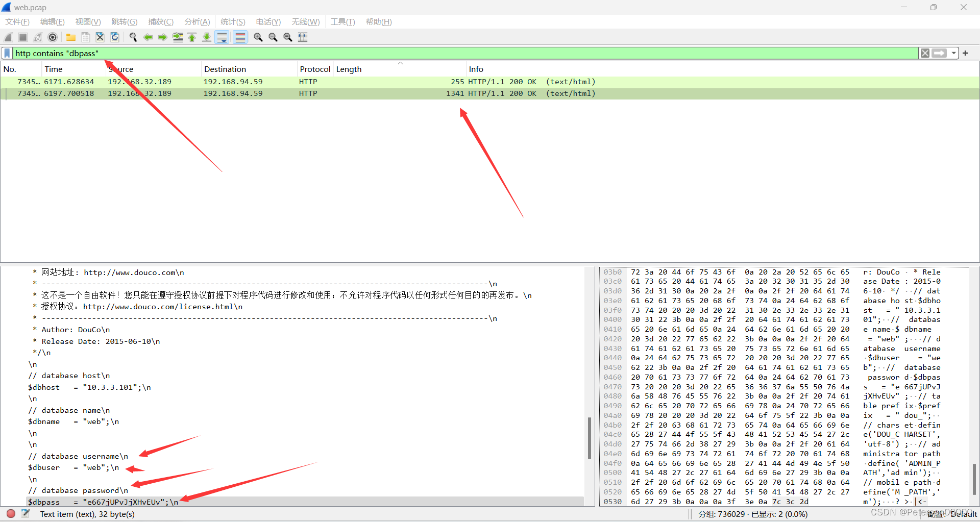
Task: Edit capture file comment properties icon
Action: (x=26, y=514)
